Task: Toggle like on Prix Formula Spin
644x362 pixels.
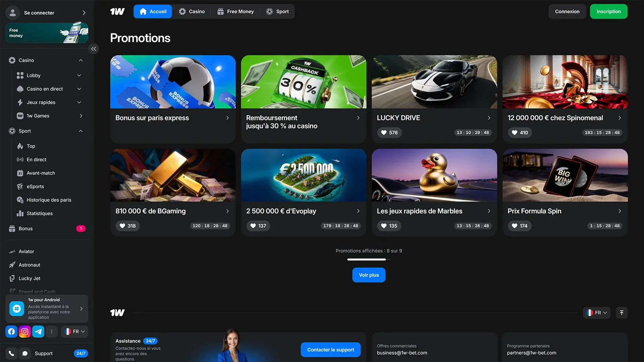Action: pos(519,226)
